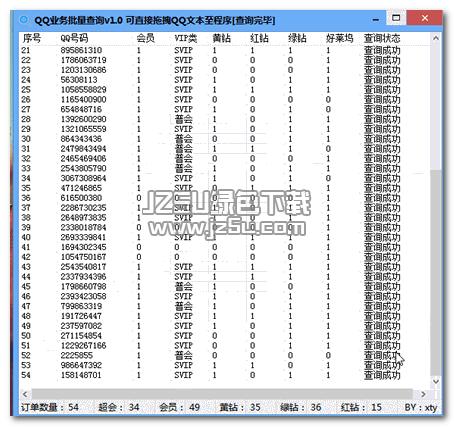
Task: Select row with QQ number 3067308964
Action: click(x=211, y=178)
